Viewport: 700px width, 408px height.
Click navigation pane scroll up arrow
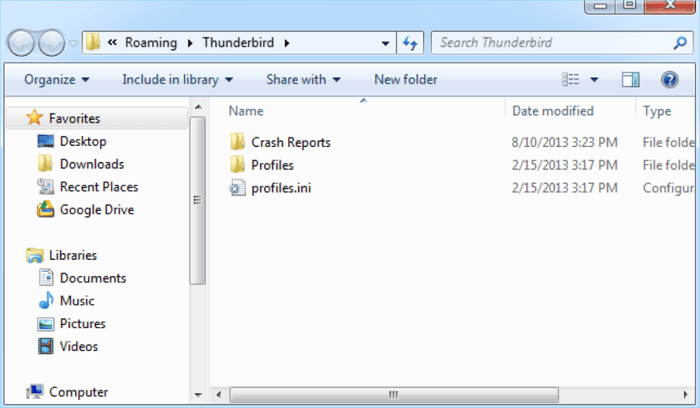point(198,107)
